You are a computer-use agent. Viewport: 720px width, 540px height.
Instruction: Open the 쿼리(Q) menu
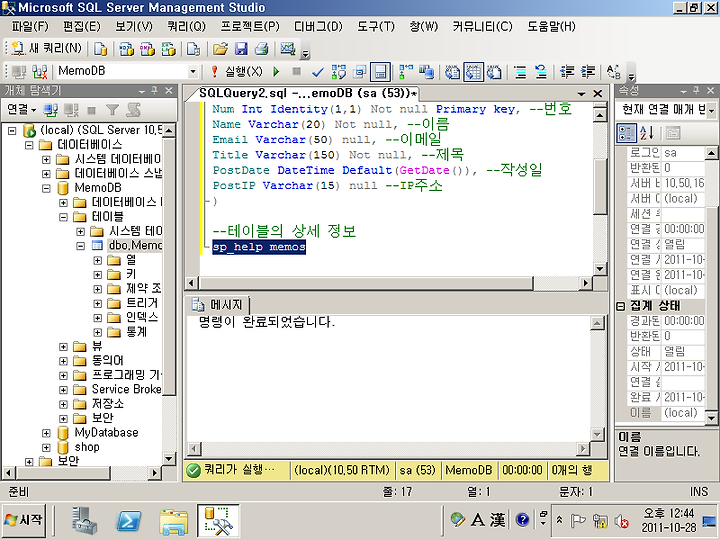click(x=186, y=27)
